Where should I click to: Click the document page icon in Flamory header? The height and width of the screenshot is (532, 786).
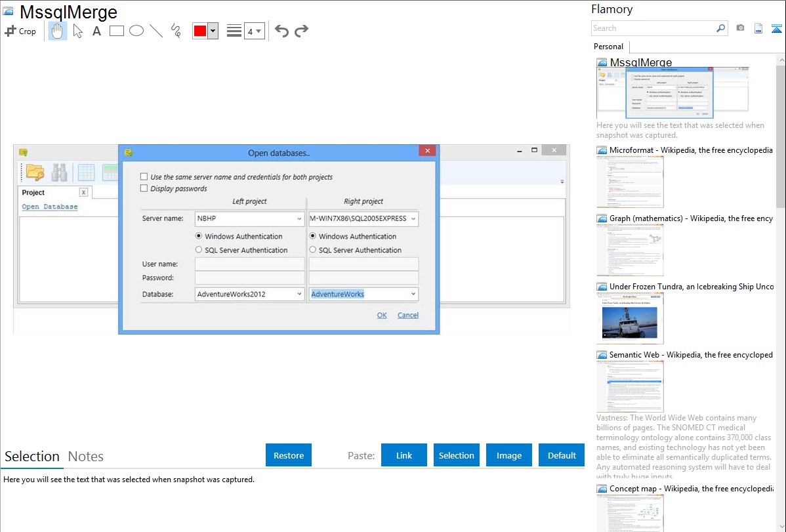click(x=758, y=28)
